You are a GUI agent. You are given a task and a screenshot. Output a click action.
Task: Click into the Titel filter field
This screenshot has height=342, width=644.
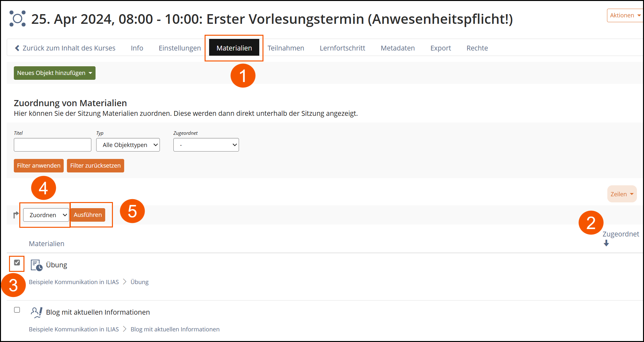coord(52,145)
